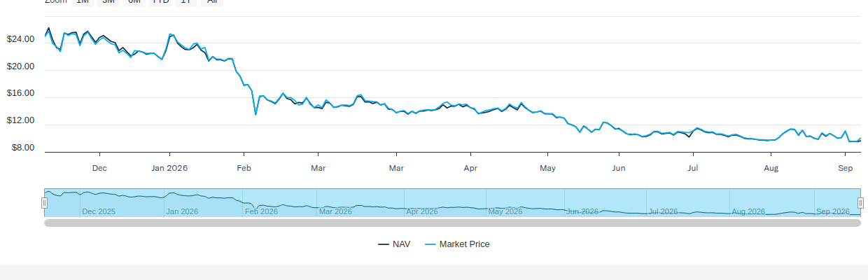Click the price peak above Jan 2026
868x280 pixels.
point(170,34)
